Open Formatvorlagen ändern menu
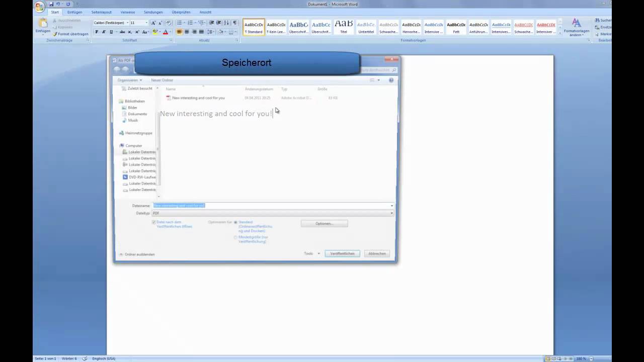Screen dimensions: 644x362 pos(576,28)
